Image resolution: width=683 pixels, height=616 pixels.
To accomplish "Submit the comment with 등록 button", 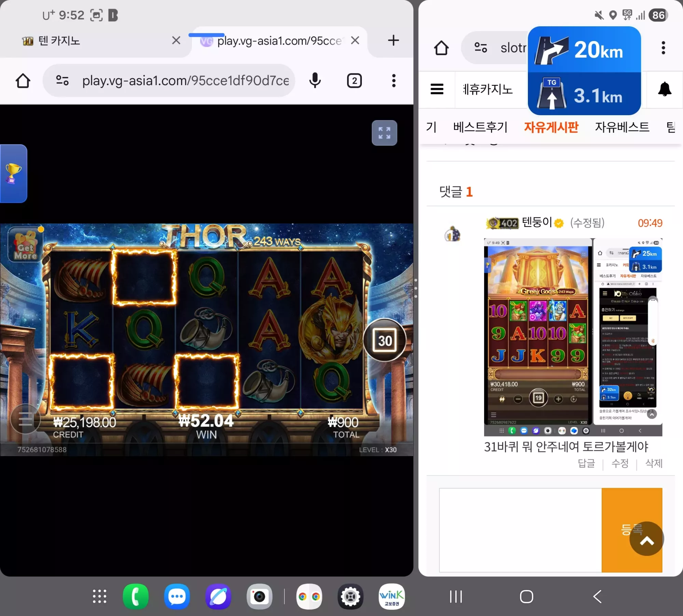I will pyautogui.click(x=631, y=530).
